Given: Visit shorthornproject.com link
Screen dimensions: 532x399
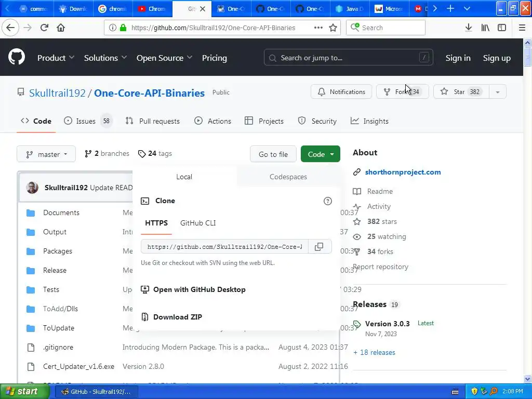Looking at the screenshot, I should pyautogui.click(x=403, y=172).
